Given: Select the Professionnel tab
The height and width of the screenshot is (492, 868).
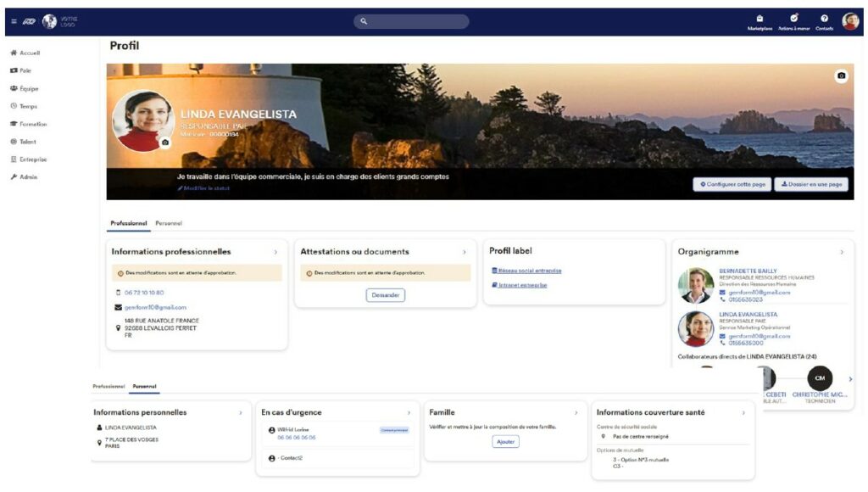Looking at the screenshot, I should click(x=129, y=223).
